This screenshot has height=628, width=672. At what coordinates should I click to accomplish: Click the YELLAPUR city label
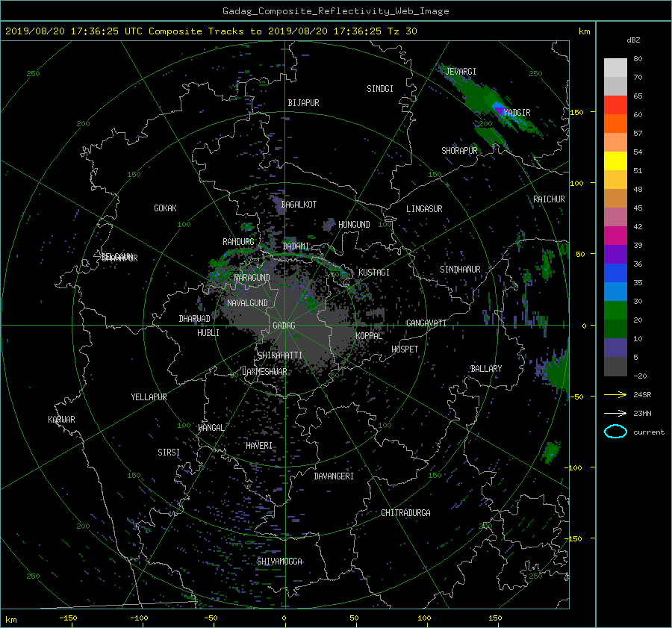[149, 397]
